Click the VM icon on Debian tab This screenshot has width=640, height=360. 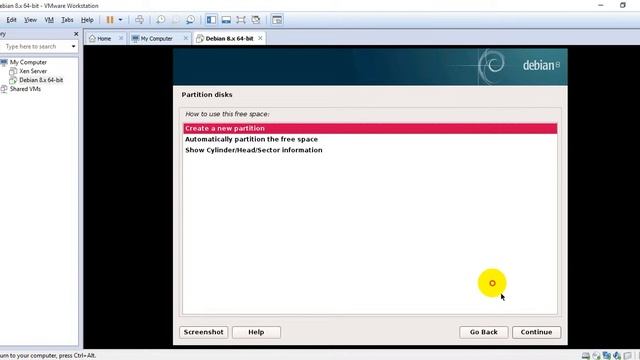click(200, 38)
